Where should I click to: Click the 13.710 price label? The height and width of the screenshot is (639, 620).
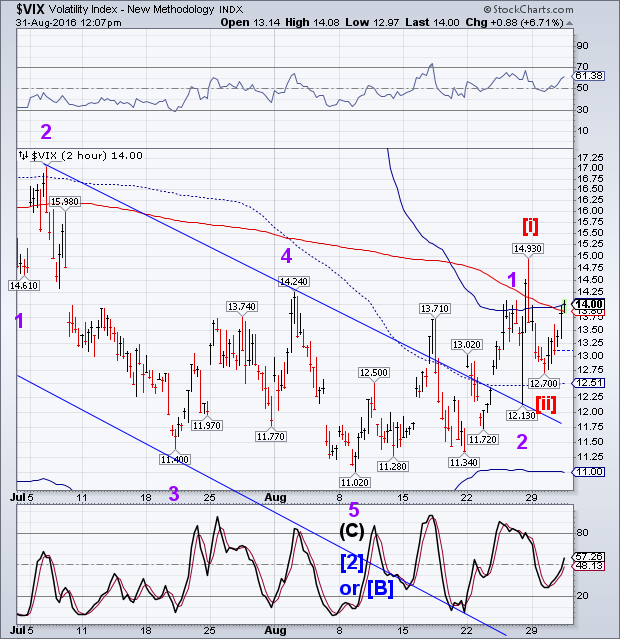(x=435, y=308)
